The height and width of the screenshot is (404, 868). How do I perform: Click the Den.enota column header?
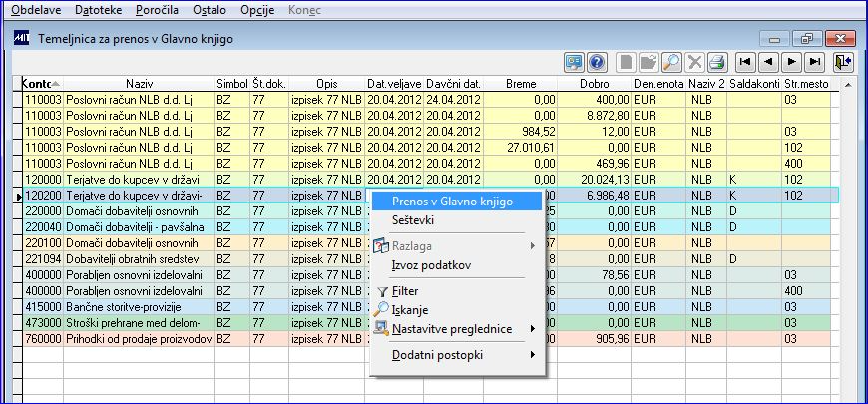tap(658, 84)
